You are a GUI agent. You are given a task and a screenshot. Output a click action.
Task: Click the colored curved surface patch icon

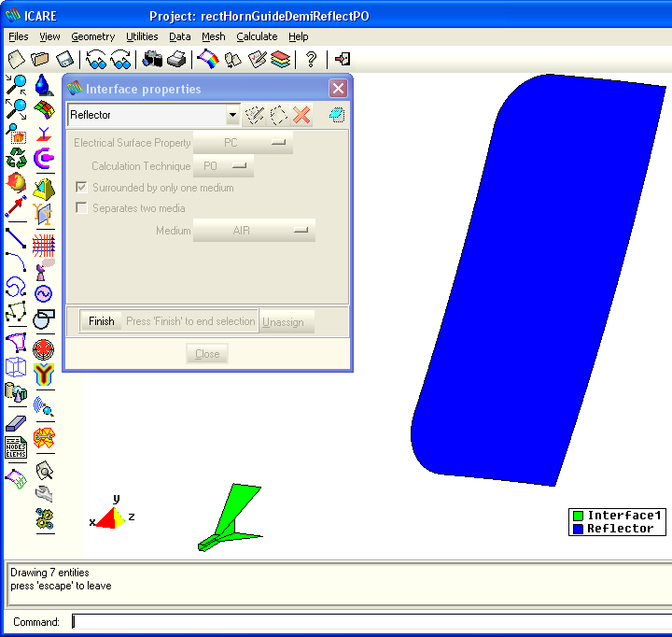[x=44, y=110]
